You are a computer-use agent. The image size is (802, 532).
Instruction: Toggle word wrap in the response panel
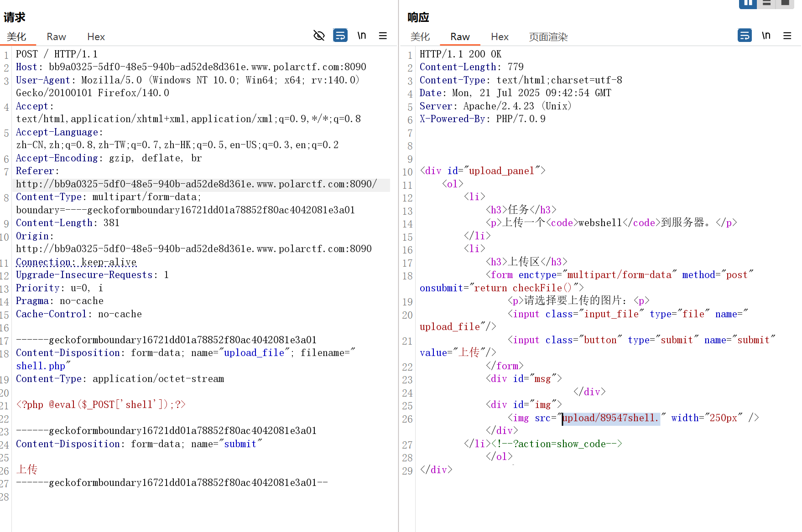pyautogui.click(x=745, y=36)
